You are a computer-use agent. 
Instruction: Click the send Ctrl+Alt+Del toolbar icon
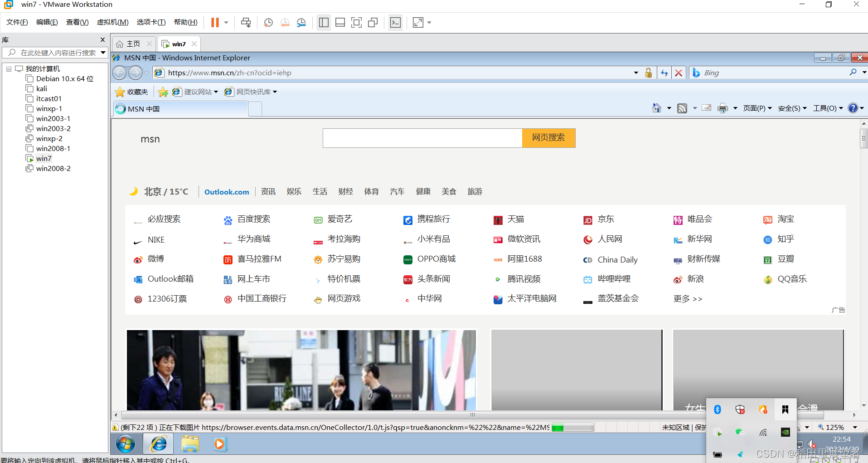[246, 22]
